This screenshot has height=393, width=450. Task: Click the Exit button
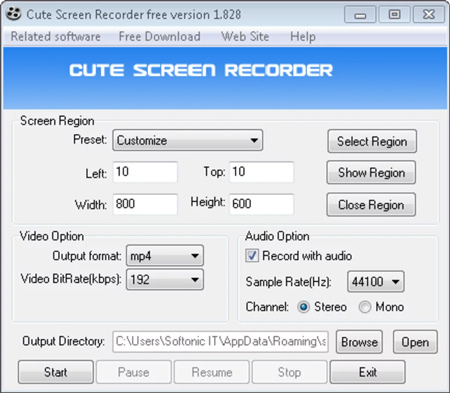(x=368, y=372)
